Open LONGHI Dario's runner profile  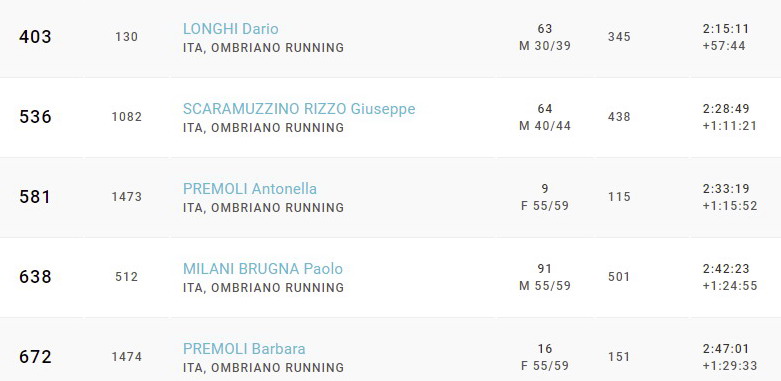point(231,29)
